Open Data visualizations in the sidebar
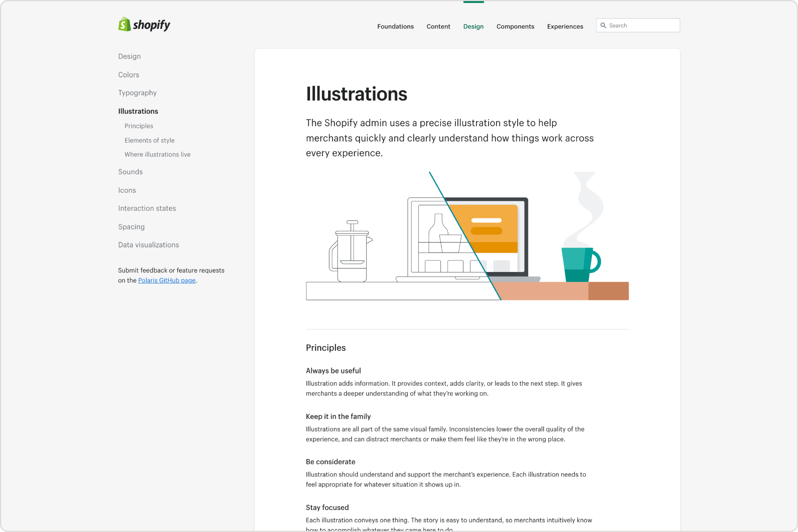Screen dimensions: 798x532 (x=148, y=245)
